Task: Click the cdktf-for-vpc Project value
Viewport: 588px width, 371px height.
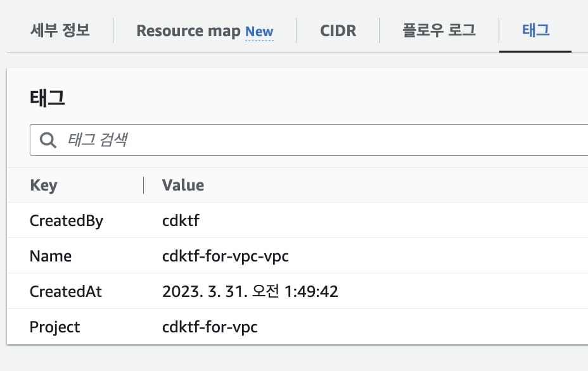Action: [210, 327]
